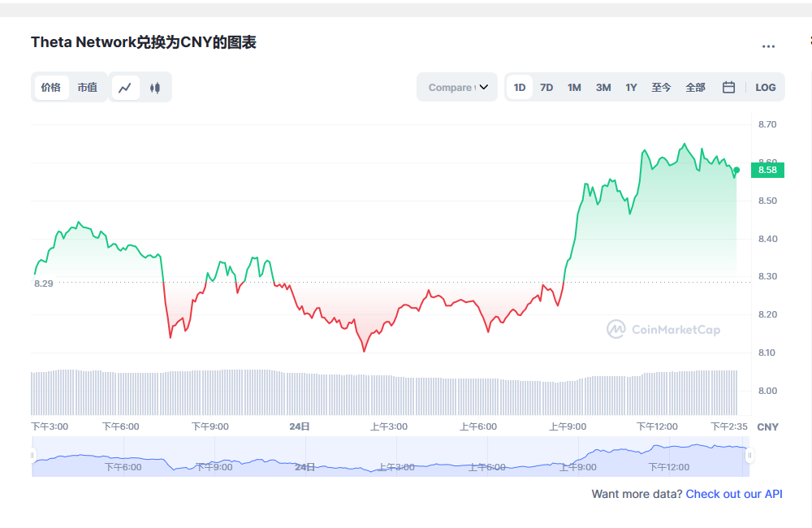The width and height of the screenshot is (812, 528).
Task: Select the 1D time range
Action: click(520, 88)
